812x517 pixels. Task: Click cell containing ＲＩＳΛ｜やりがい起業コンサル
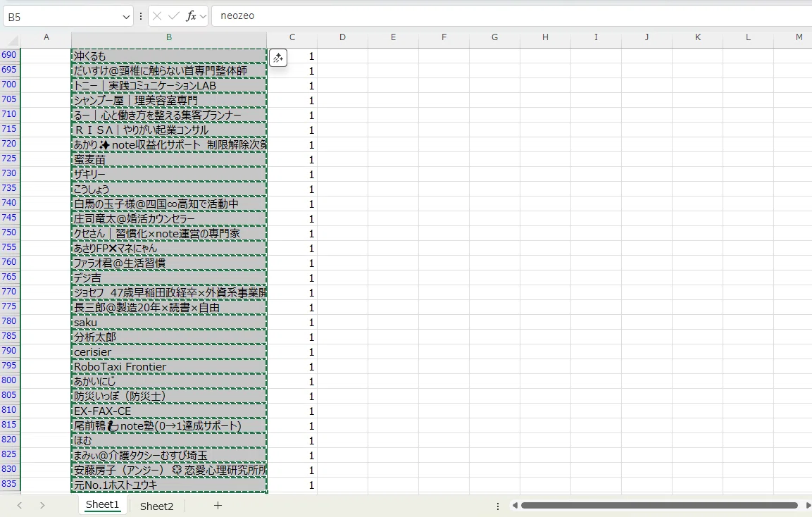click(169, 130)
